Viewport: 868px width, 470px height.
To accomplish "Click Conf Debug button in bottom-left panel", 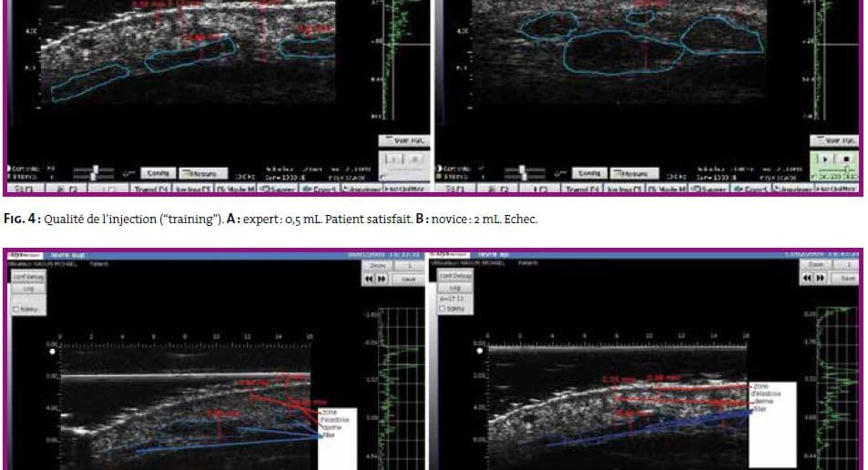I will coord(26,275).
